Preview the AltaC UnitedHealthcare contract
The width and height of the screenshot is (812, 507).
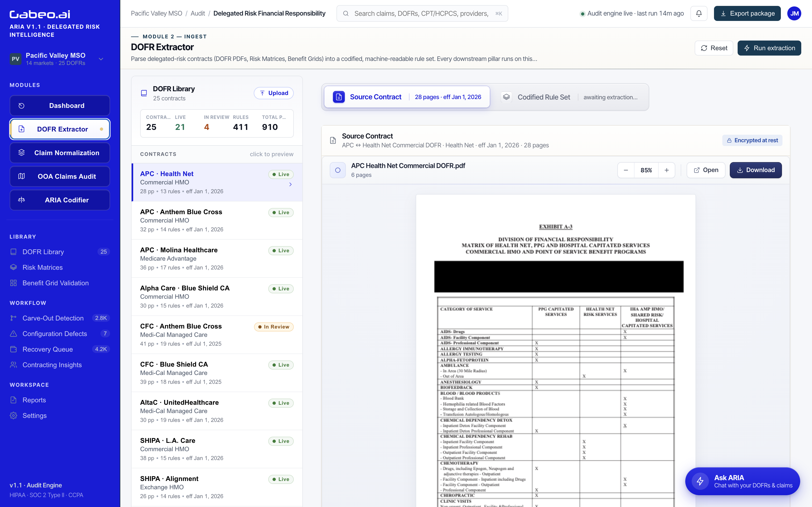(217, 411)
